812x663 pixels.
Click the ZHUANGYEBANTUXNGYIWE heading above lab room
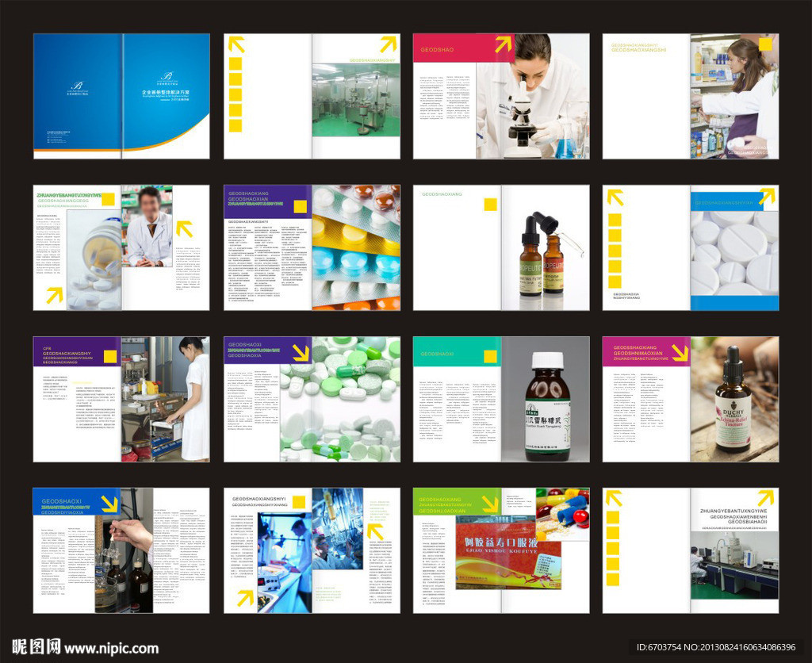click(733, 511)
